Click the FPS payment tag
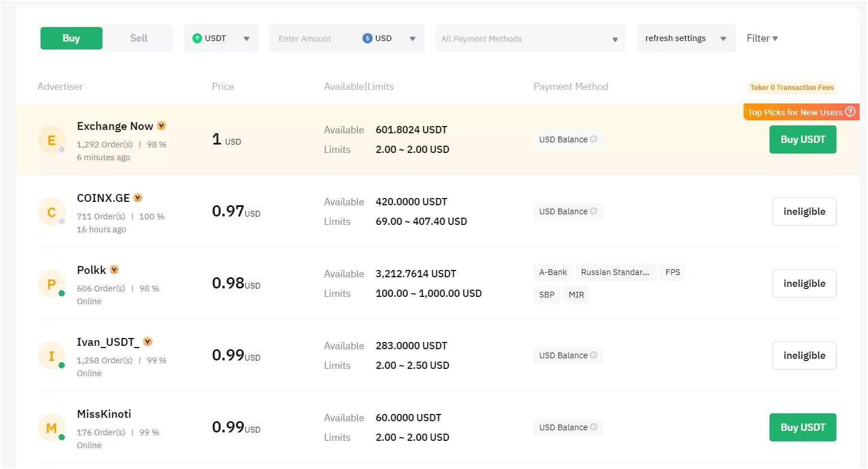The image size is (868, 469). 673,272
